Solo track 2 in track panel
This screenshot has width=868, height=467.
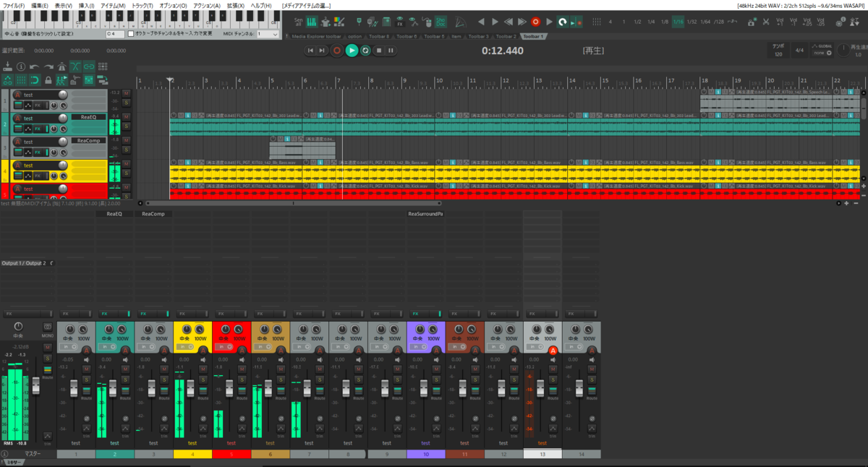(126, 126)
